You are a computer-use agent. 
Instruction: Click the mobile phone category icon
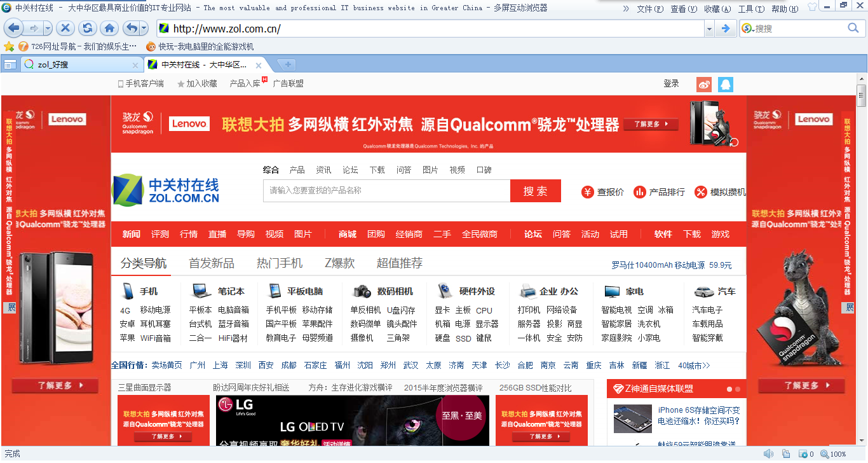128,291
